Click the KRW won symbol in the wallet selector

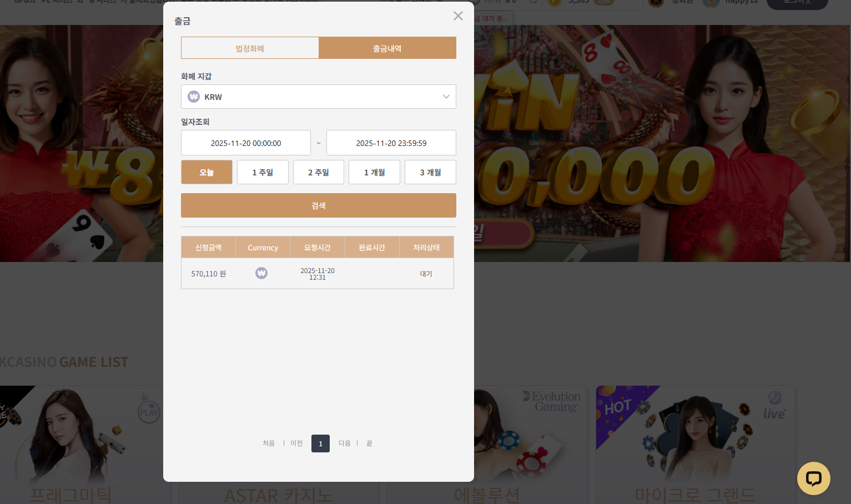(x=194, y=97)
